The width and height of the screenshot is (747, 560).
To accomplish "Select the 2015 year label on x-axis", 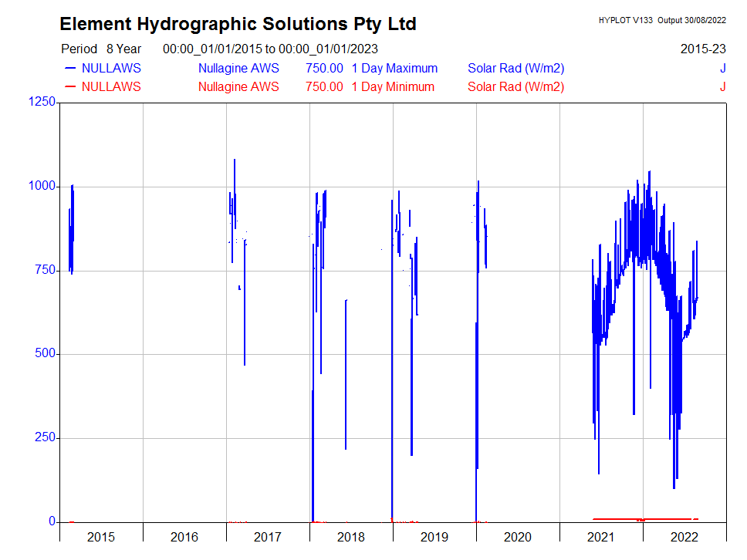I will [101, 537].
